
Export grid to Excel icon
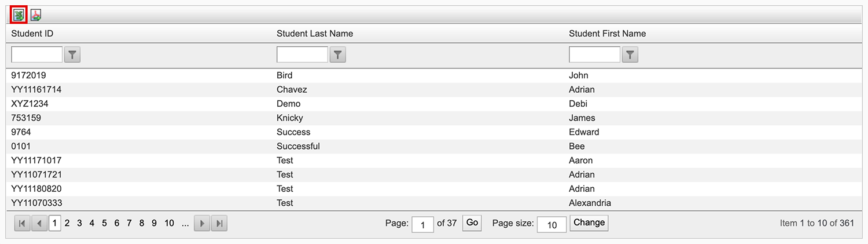pos(19,15)
